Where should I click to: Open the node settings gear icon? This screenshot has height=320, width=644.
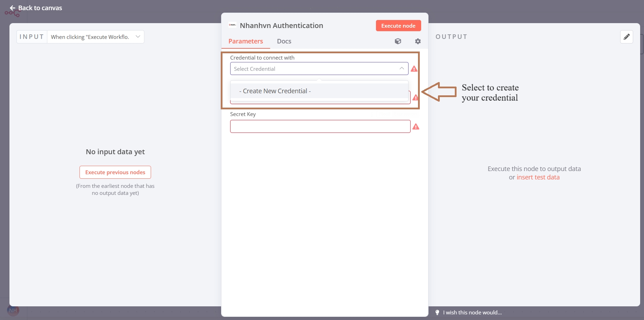[x=418, y=41]
